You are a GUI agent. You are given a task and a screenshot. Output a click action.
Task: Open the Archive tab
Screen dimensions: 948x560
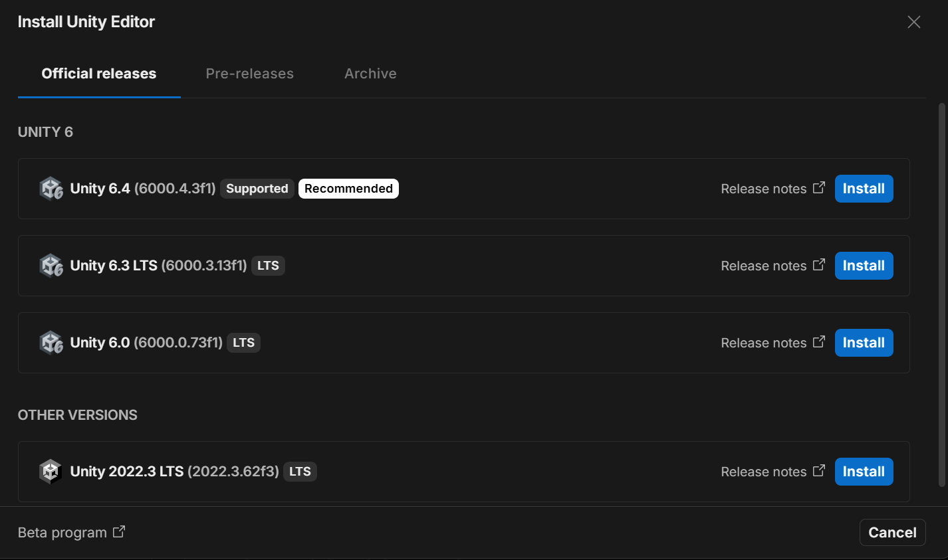click(x=370, y=74)
